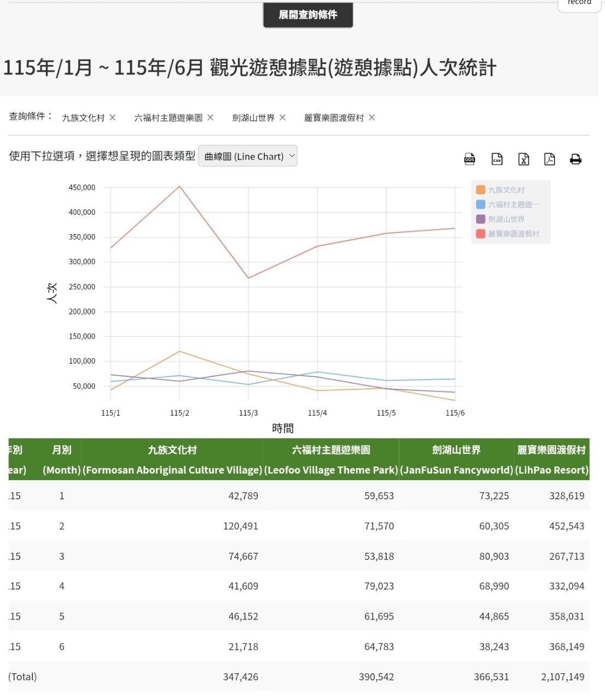
Task: Open the chart type Line Chart dropdown
Action: click(248, 156)
